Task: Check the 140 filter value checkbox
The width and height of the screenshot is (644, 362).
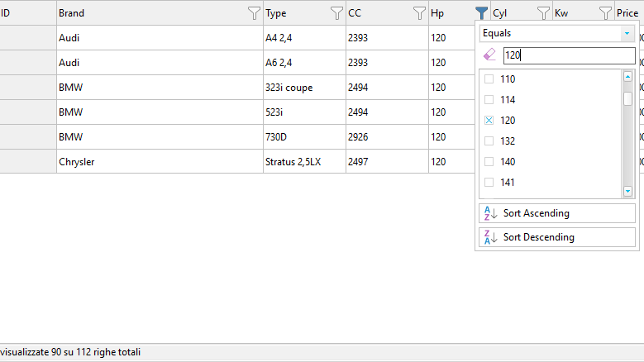Action: point(489,162)
